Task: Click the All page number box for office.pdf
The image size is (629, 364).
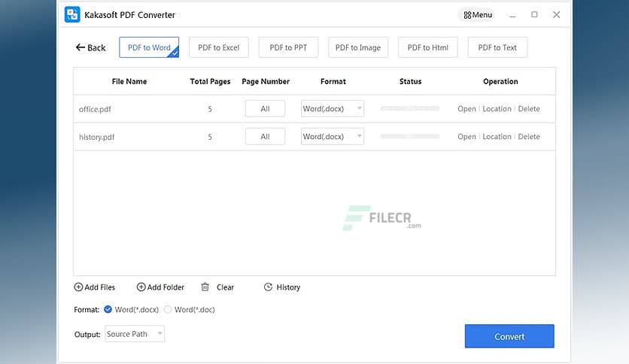Action: click(x=265, y=108)
